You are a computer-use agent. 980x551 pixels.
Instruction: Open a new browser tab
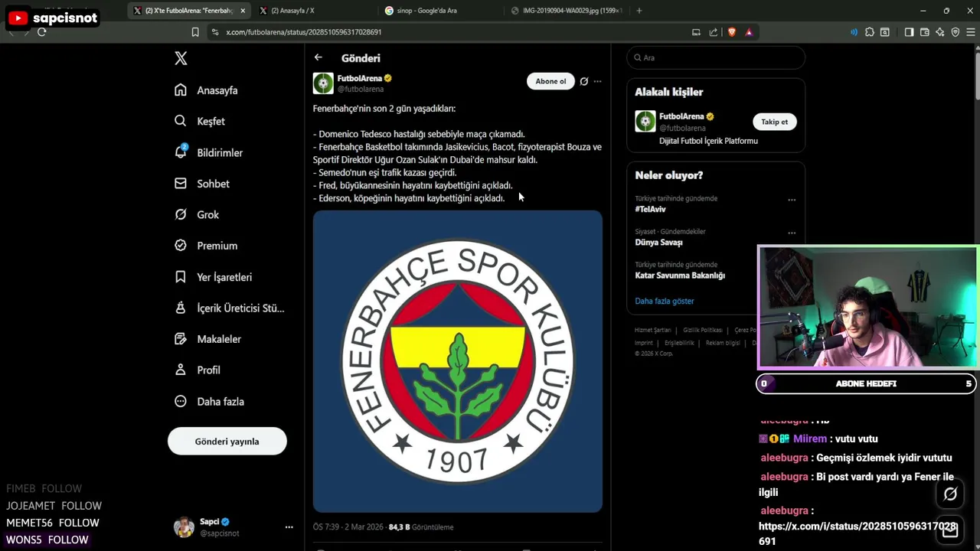[639, 11]
